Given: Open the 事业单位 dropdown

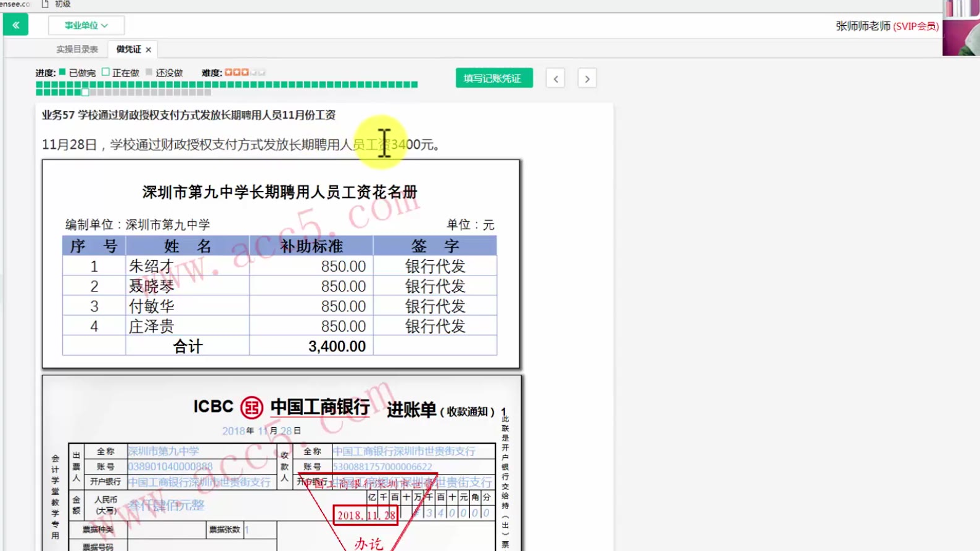Looking at the screenshot, I should [86, 25].
